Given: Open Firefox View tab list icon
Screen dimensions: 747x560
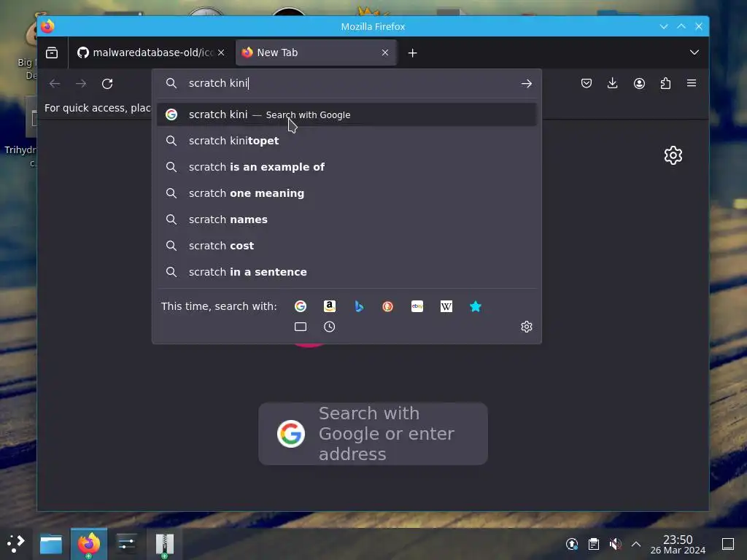Looking at the screenshot, I should tap(52, 52).
